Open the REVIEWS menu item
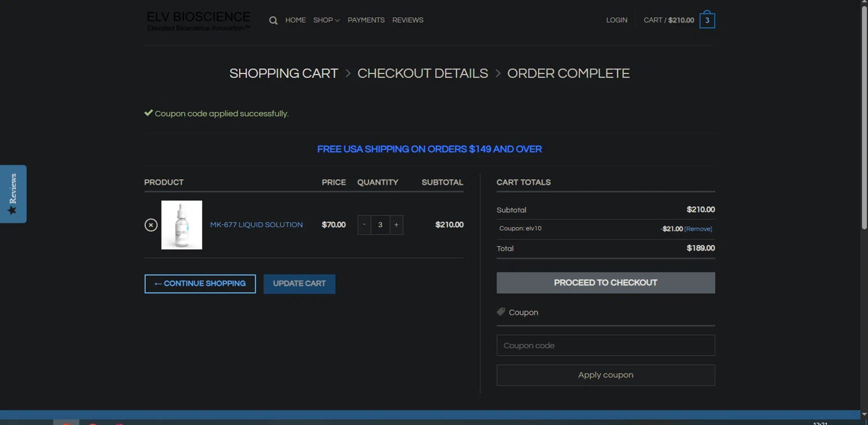The width and height of the screenshot is (868, 425). 407,20
